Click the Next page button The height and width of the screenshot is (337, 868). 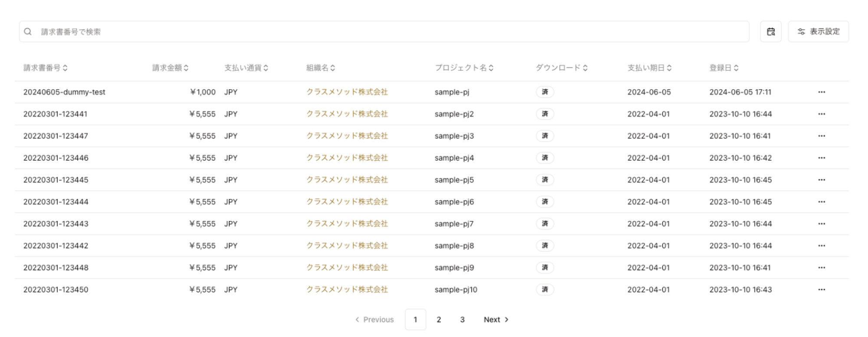click(x=496, y=320)
